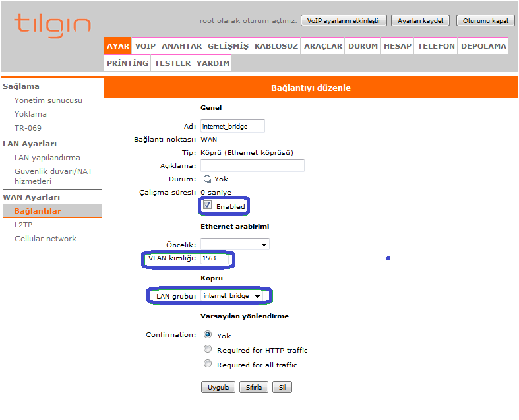
Task: Open the Öncelik priority dropdown
Action: (x=235, y=245)
